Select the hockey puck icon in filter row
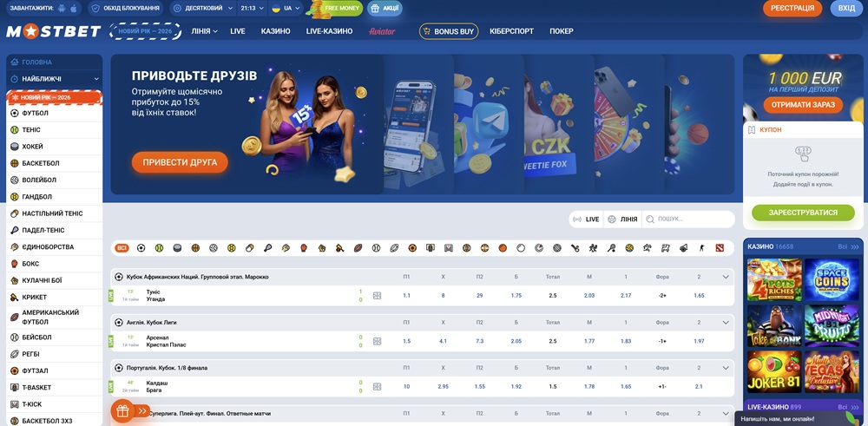Viewport: 868px width, 426px height. 177,248
